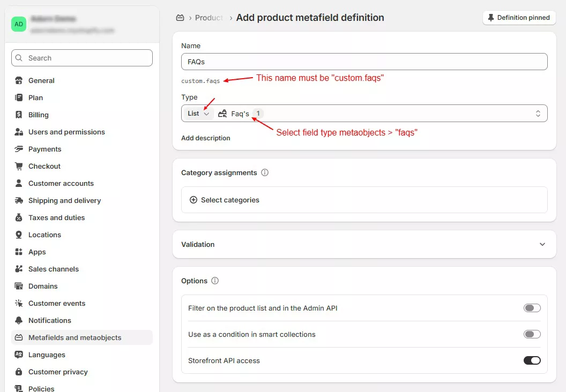The image size is (566, 392).
Task: Click the Category assignments info icon
Action: click(x=265, y=173)
